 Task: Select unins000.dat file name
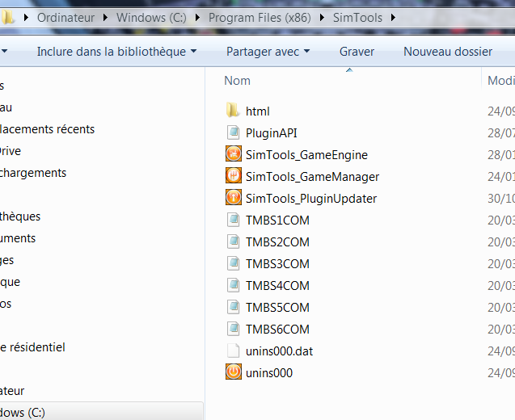(279, 351)
